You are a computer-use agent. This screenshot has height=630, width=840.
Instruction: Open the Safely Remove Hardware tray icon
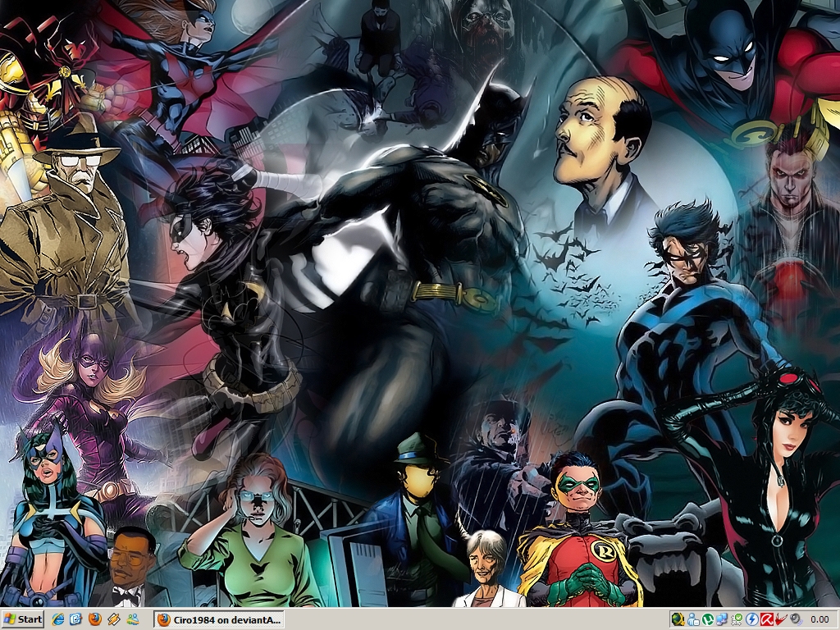(x=737, y=619)
